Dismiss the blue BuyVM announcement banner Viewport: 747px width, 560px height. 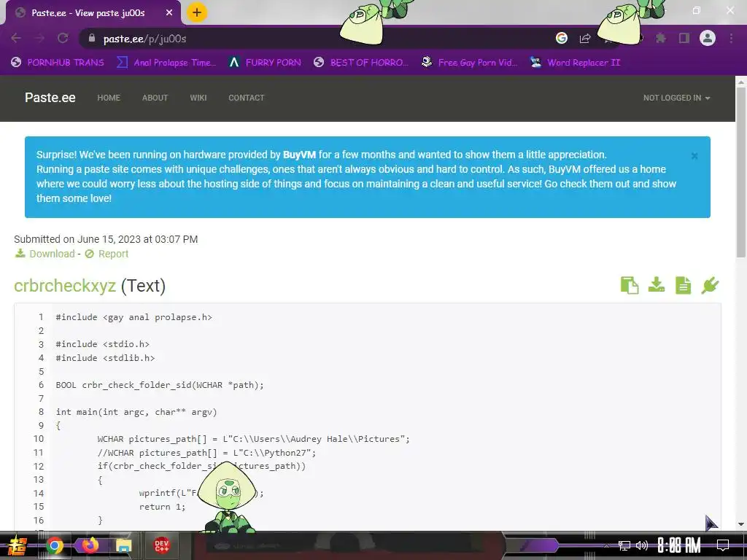694,156
